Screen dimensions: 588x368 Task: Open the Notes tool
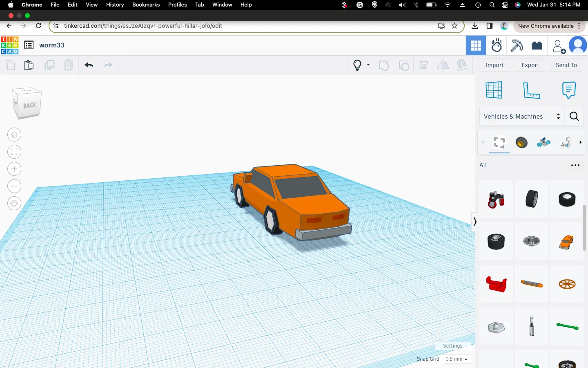click(x=568, y=90)
